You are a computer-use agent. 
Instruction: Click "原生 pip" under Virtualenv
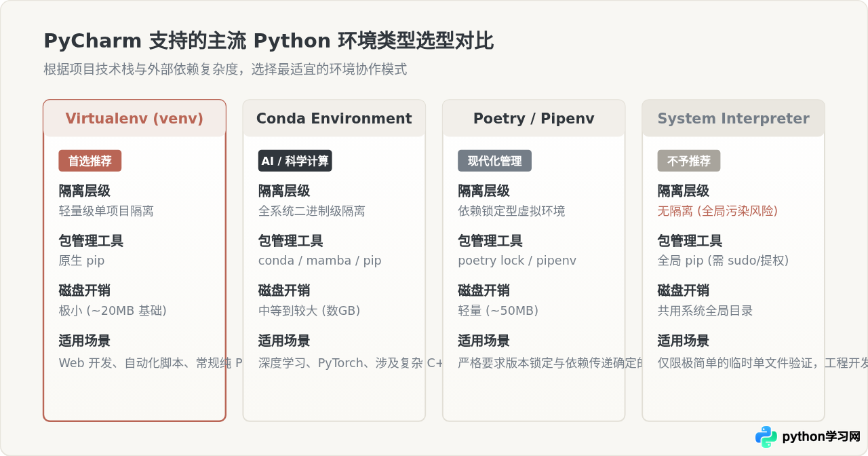click(x=81, y=261)
